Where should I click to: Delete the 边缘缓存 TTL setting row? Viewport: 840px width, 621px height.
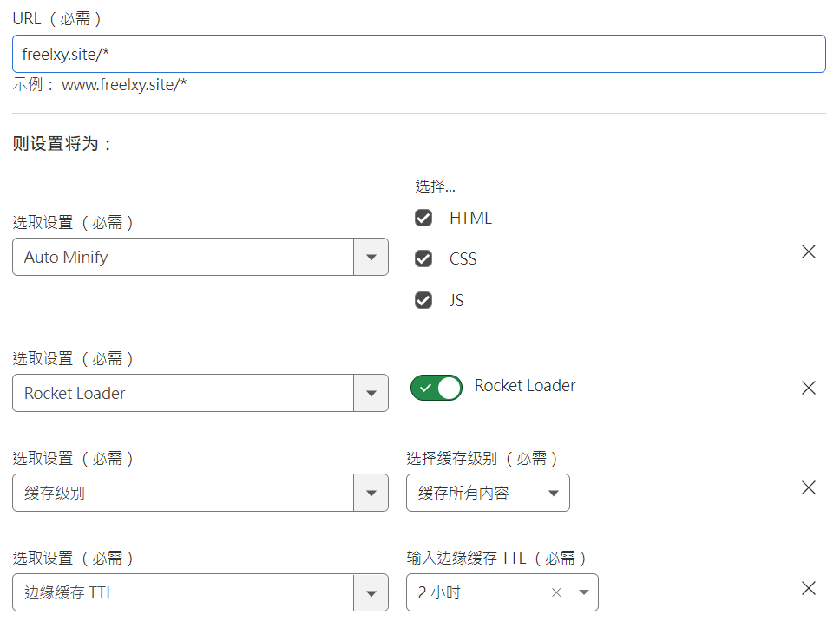(808, 588)
